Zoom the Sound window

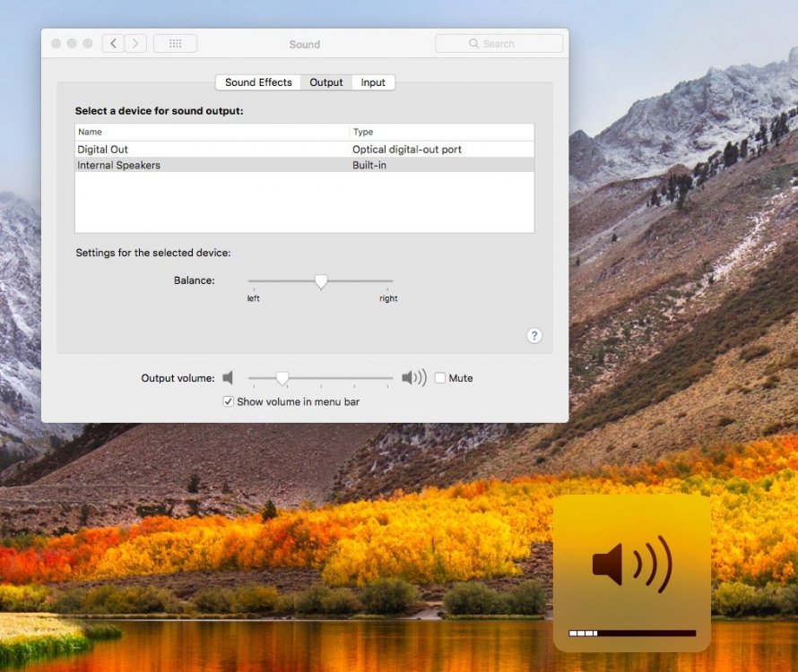coord(88,44)
